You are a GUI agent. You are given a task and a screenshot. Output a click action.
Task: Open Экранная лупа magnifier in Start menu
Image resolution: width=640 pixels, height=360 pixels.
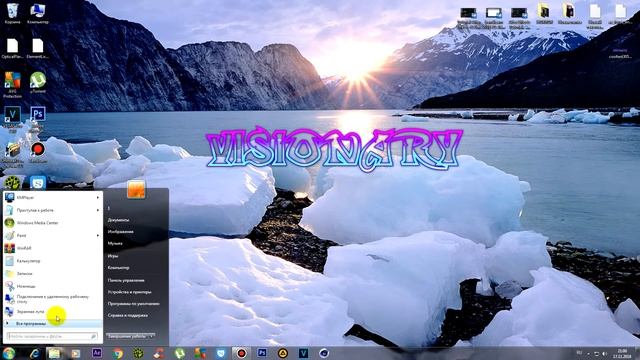[53, 312]
